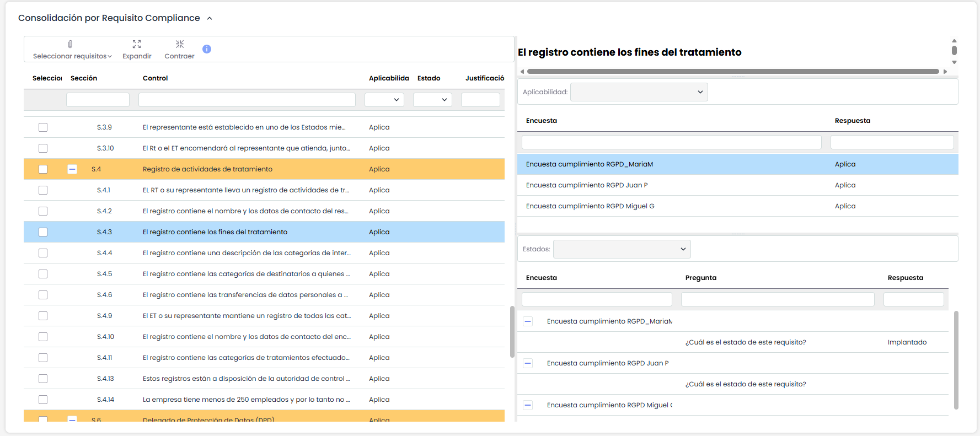Open requirement S.4.5 categorías de destinatarios
This screenshot has width=980, height=436.
245,274
